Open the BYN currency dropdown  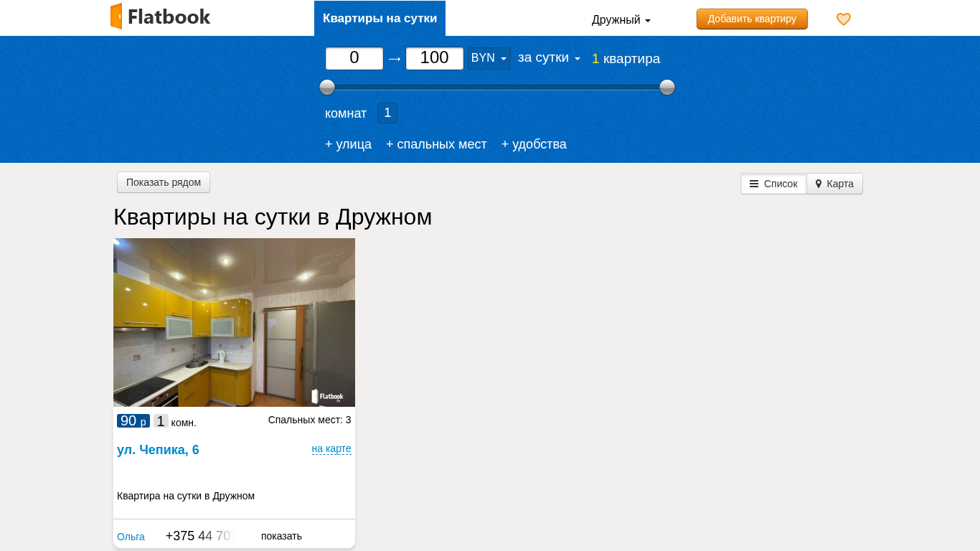click(489, 58)
